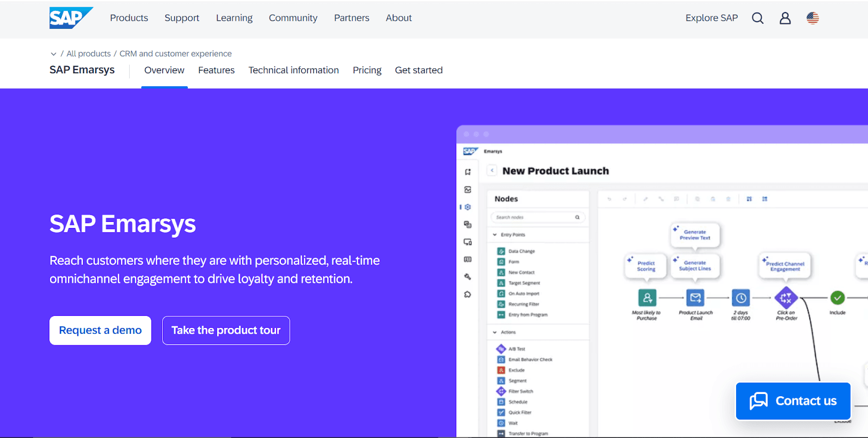Click the On Auto Import entry row
The image size is (868, 438).
click(518, 294)
